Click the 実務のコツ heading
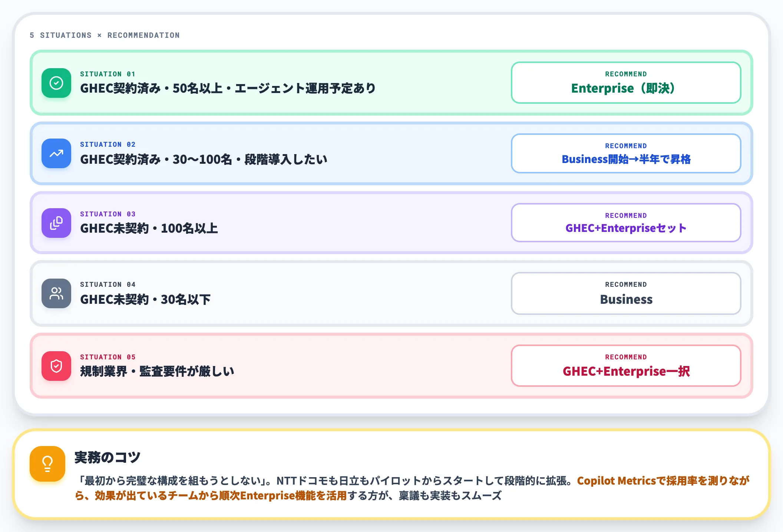This screenshot has width=783, height=532. (108, 457)
